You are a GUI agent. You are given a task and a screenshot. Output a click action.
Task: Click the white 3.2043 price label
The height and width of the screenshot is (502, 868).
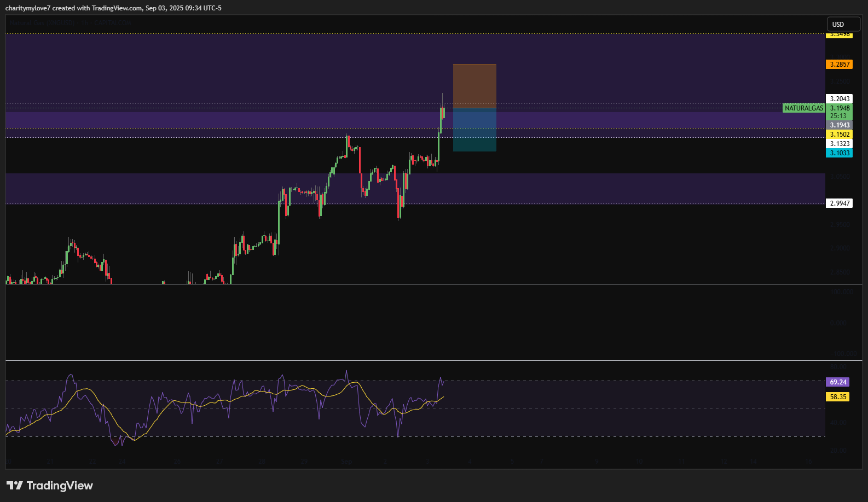[839, 99]
